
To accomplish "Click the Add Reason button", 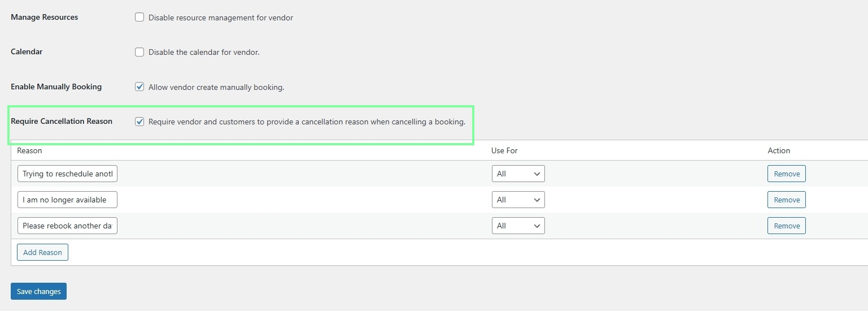I will click(42, 252).
